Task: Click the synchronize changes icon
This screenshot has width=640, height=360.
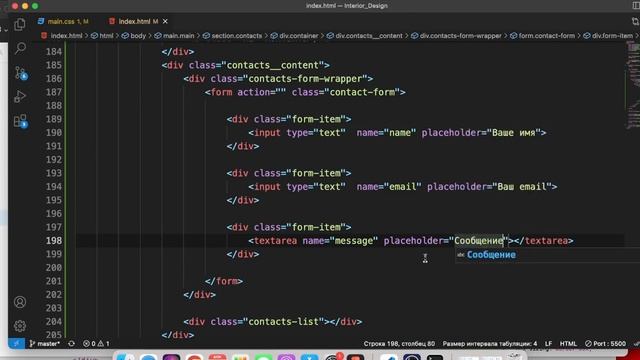Action: (71, 343)
